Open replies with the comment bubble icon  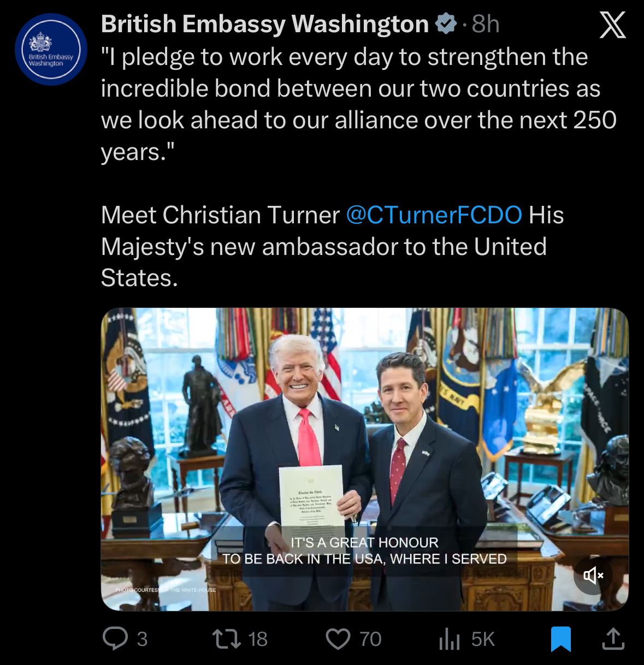tap(115, 638)
